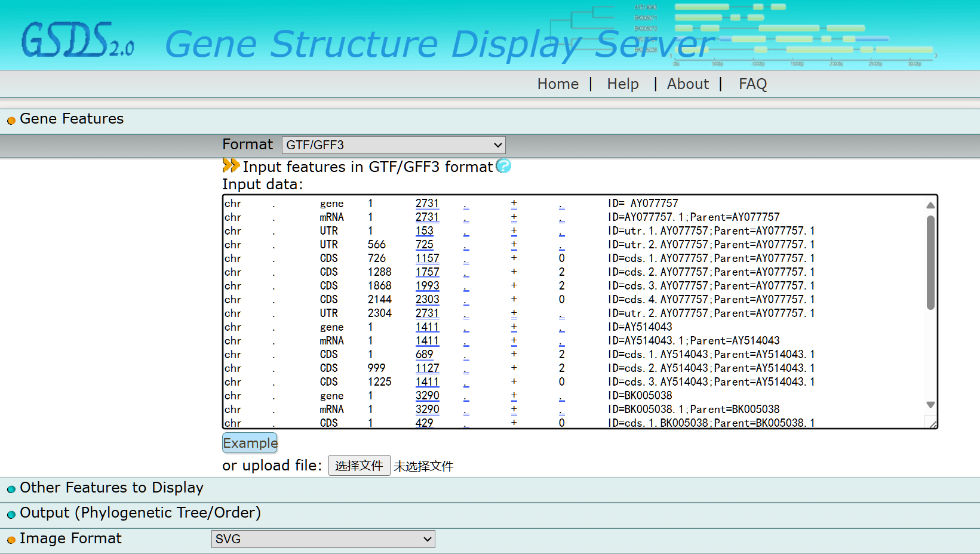Viewport: 980px width, 554px height.
Task: Click ID=AY077757.1;Parent=AY077757 line
Action: tap(693, 217)
